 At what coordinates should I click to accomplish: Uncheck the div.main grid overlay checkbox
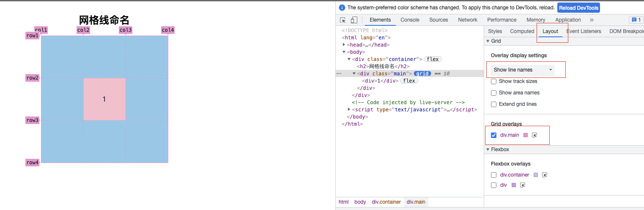(x=493, y=135)
